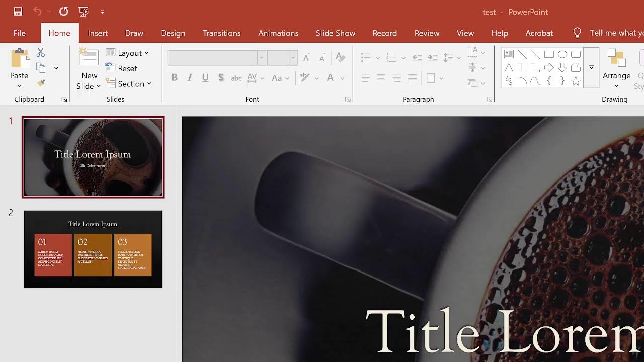Select the Isosceles Triangle shape
The width and height of the screenshot is (644, 362).
coord(509,68)
